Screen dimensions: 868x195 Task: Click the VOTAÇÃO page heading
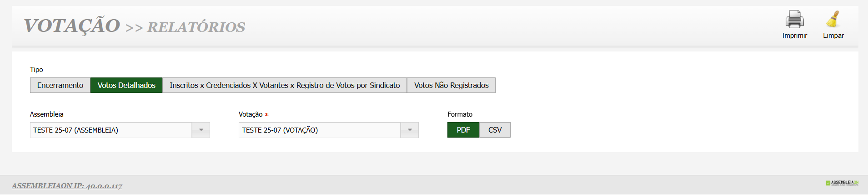point(72,26)
